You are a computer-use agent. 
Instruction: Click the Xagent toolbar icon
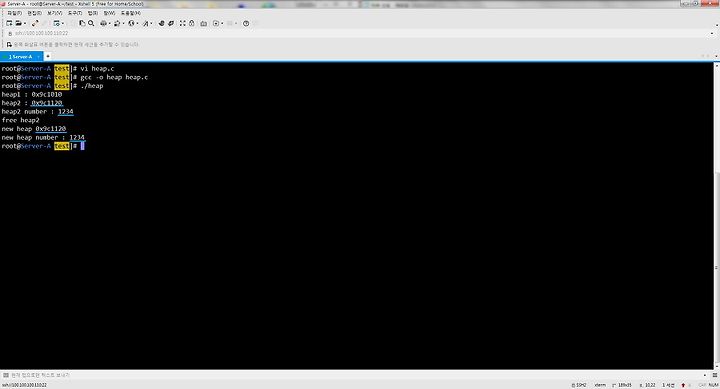click(x=171, y=23)
